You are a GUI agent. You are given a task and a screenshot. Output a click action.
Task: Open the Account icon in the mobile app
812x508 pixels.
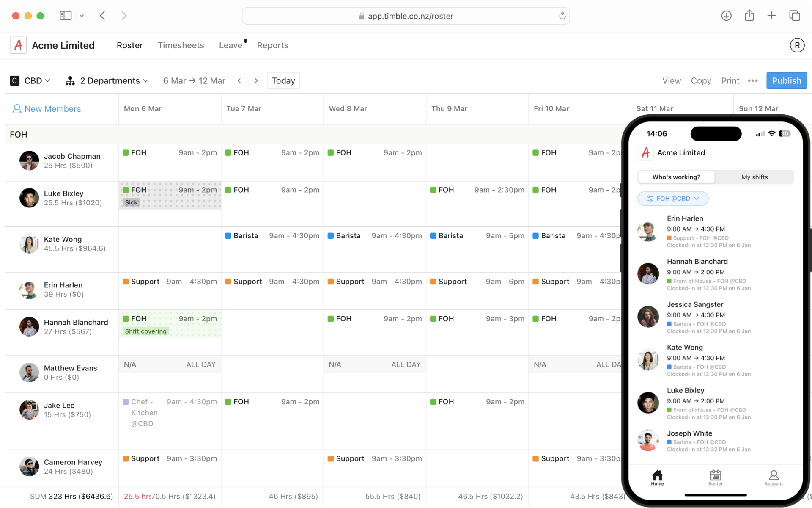(x=774, y=478)
